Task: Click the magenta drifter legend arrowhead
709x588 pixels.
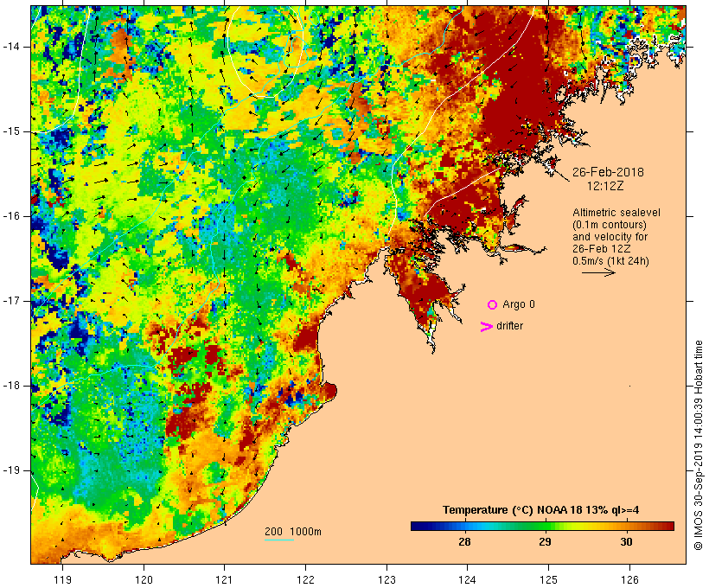Action: pyautogui.click(x=487, y=327)
